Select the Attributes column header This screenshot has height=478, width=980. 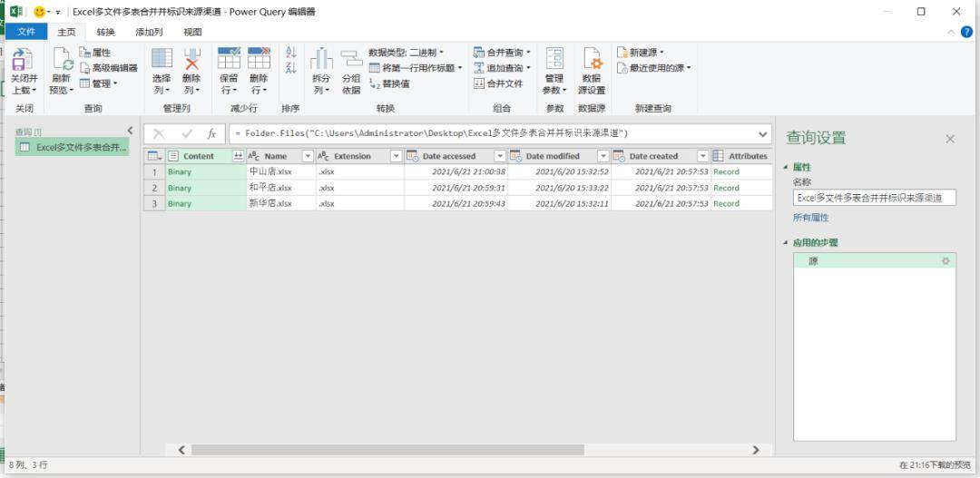click(x=741, y=156)
